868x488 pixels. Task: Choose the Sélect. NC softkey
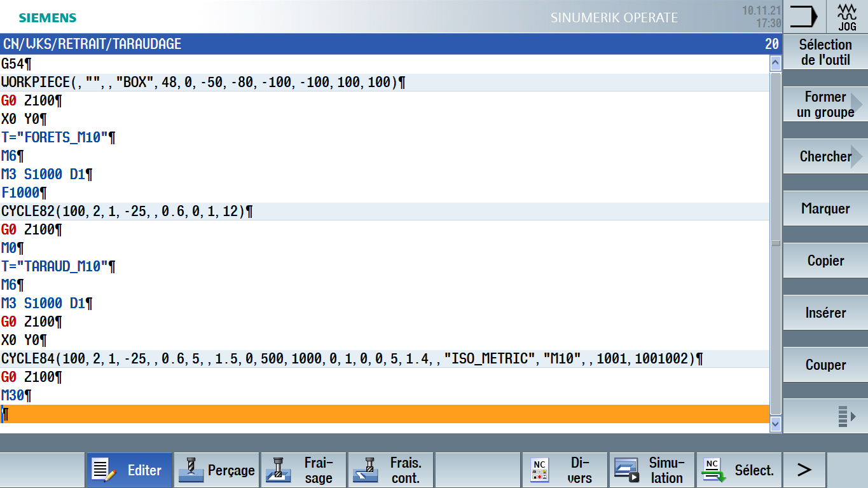pyautogui.click(x=739, y=470)
